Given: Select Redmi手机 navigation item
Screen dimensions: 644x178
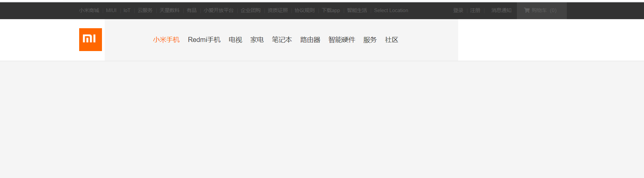Looking at the screenshot, I should pyautogui.click(x=204, y=40).
